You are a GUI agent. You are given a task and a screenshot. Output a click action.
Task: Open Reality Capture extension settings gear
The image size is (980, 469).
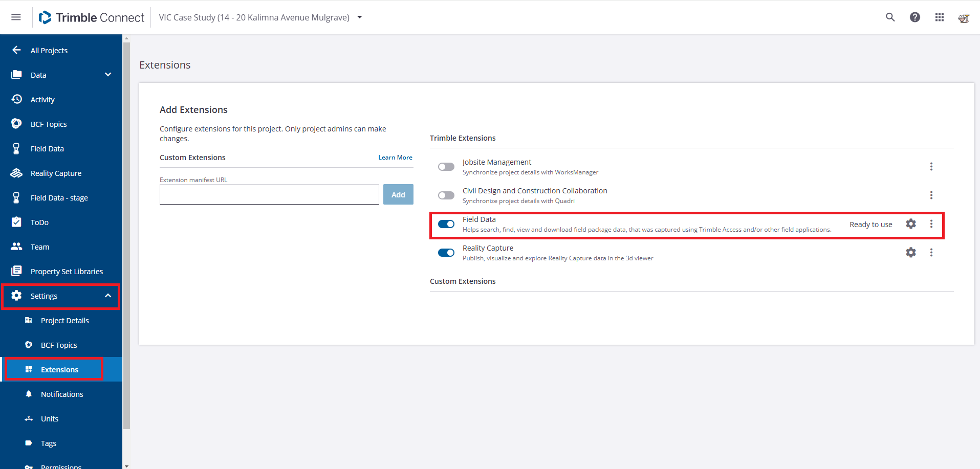pos(911,253)
